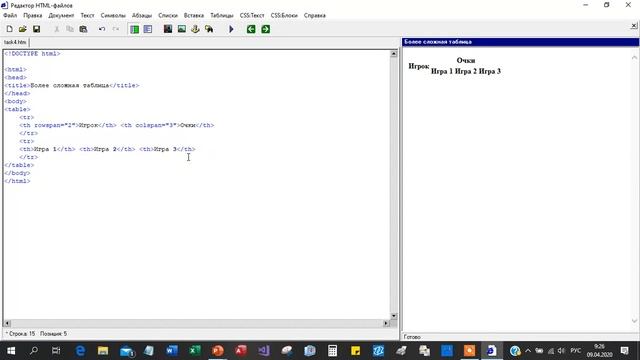Screen dimensions: 640x360
Task: Click the Redo arrow icon
Action: (116, 29)
